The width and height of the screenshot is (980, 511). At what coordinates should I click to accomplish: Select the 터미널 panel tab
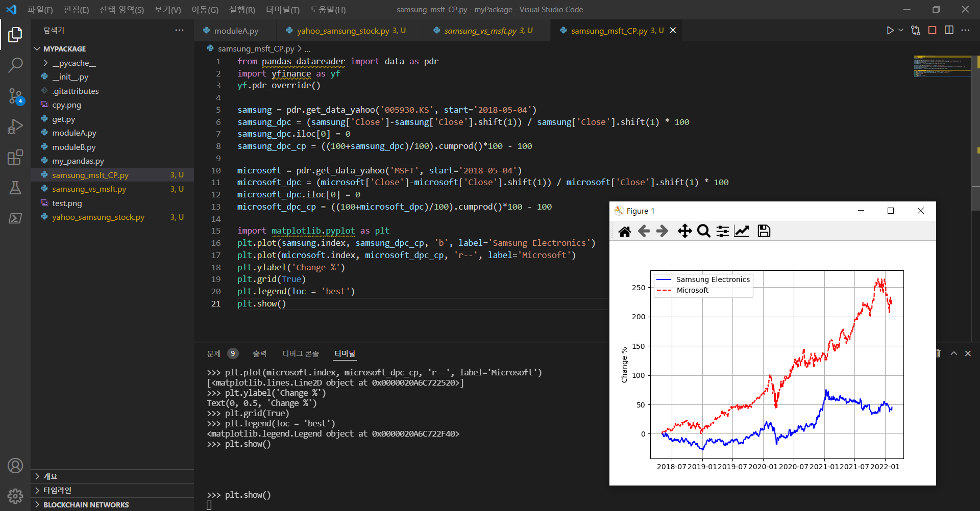pyautogui.click(x=345, y=353)
